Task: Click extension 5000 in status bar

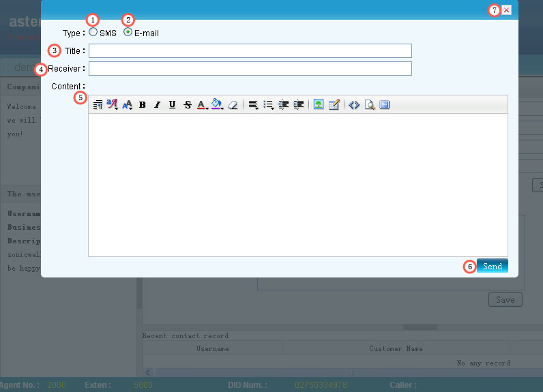Action: 143,385
